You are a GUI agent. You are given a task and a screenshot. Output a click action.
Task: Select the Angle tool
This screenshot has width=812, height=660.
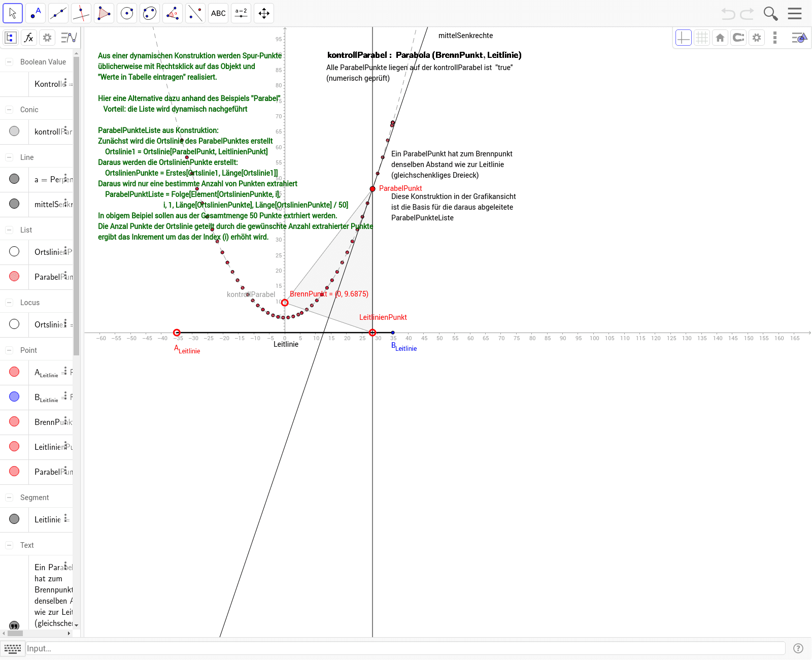173,13
